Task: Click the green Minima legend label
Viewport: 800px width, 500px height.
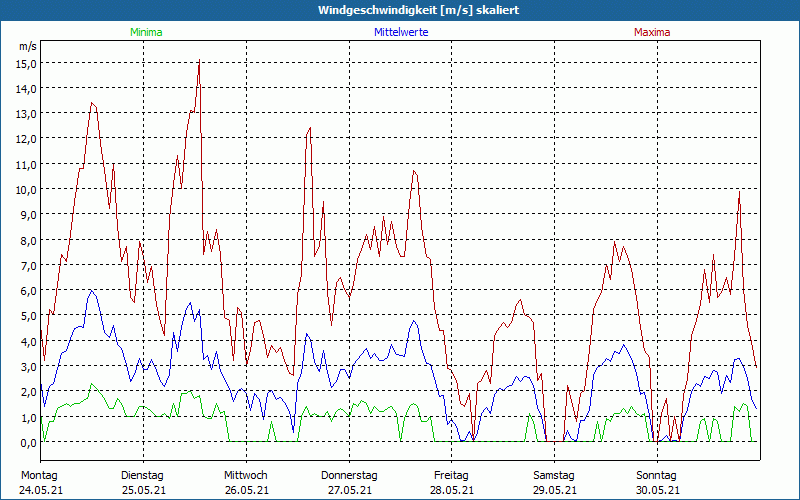Action: pos(145,32)
